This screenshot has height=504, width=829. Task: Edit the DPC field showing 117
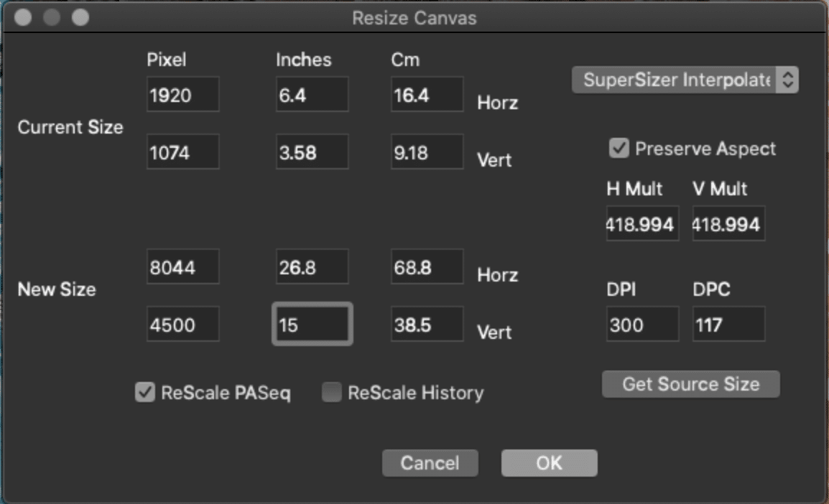[728, 324]
